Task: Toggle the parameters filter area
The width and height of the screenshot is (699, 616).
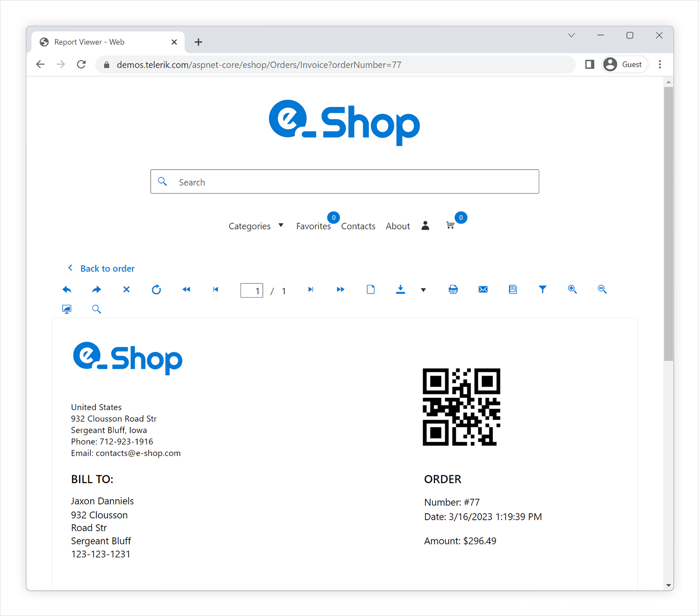Action: (x=542, y=289)
